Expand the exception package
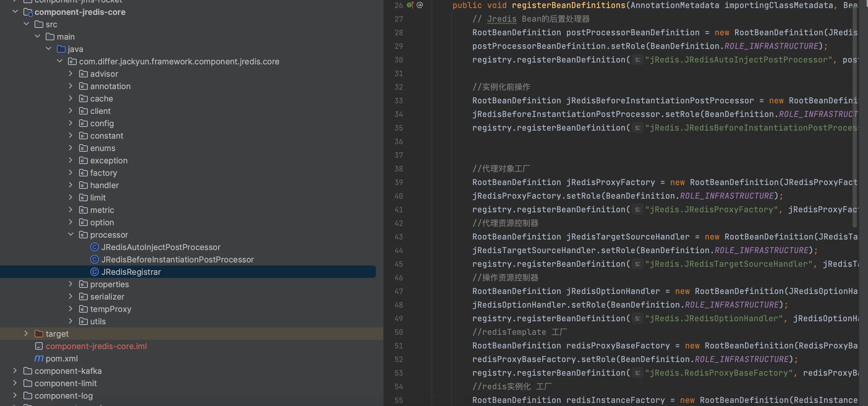This screenshot has width=868, height=406. [x=70, y=160]
